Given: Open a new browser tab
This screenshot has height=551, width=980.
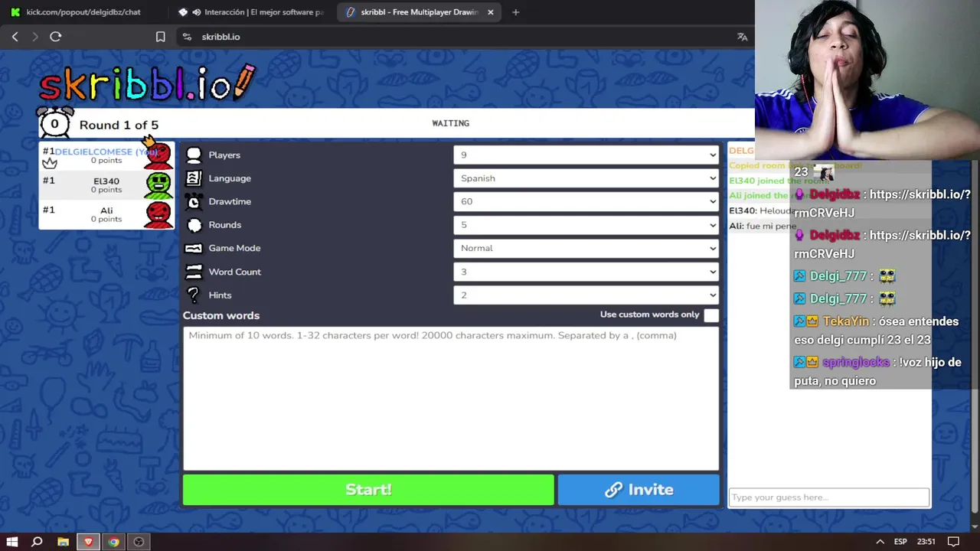Looking at the screenshot, I should pyautogui.click(x=515, y=12).
